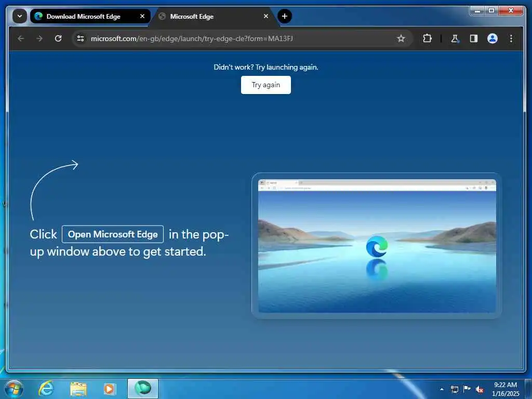
Task: Open Action Center flag icon
Action: [467, 389]
